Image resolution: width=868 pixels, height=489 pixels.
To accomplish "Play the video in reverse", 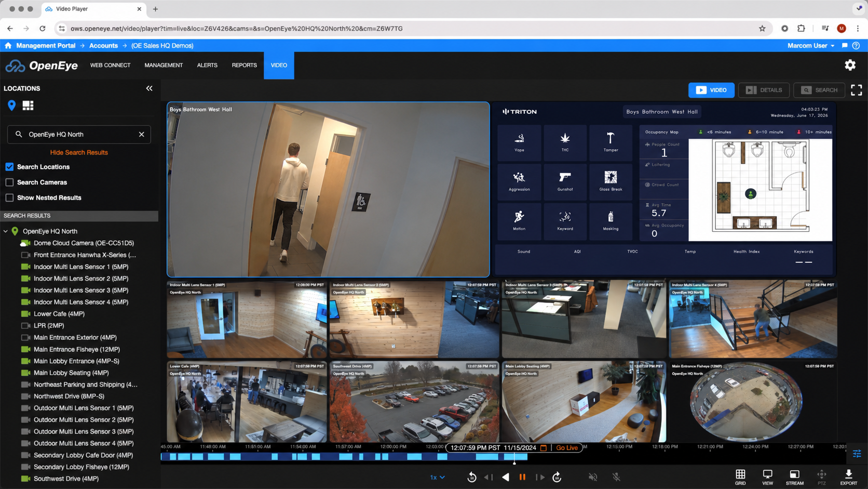I will click(x=506, y=477).
